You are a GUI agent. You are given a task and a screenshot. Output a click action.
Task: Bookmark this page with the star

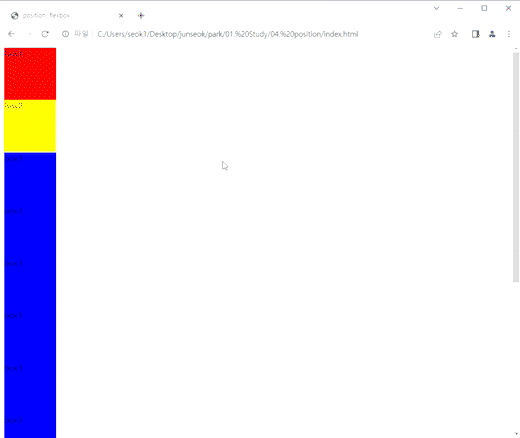(454, 34)
